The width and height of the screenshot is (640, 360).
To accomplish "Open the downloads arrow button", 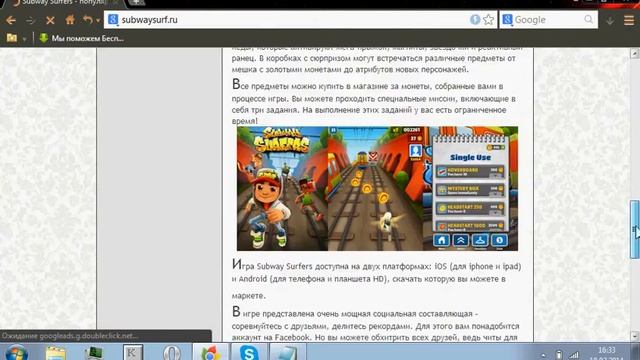I will click(x=610, y=20).
